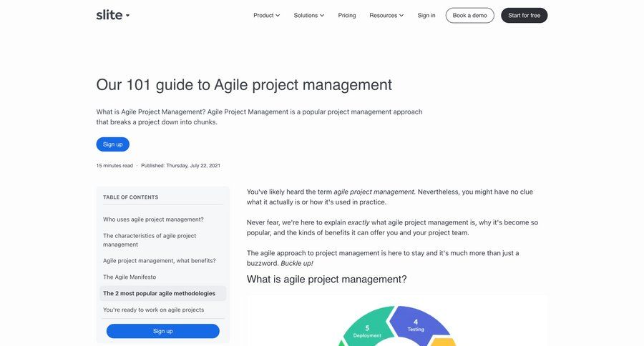This screenshot has height=346, width=644.
Task: Click the Sign up button below intro
Action: pyautogui.click(x=112, y=144)
